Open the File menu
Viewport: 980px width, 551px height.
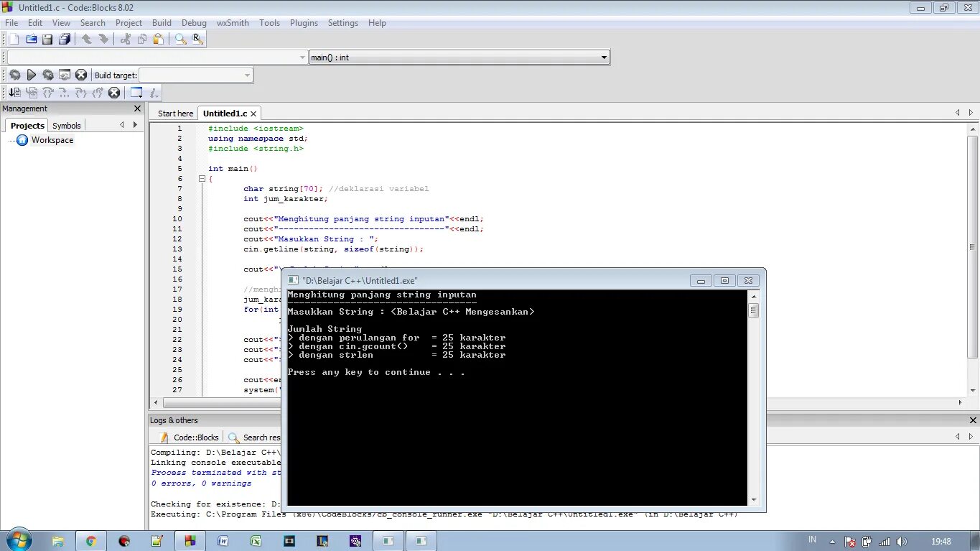[11, 23]
